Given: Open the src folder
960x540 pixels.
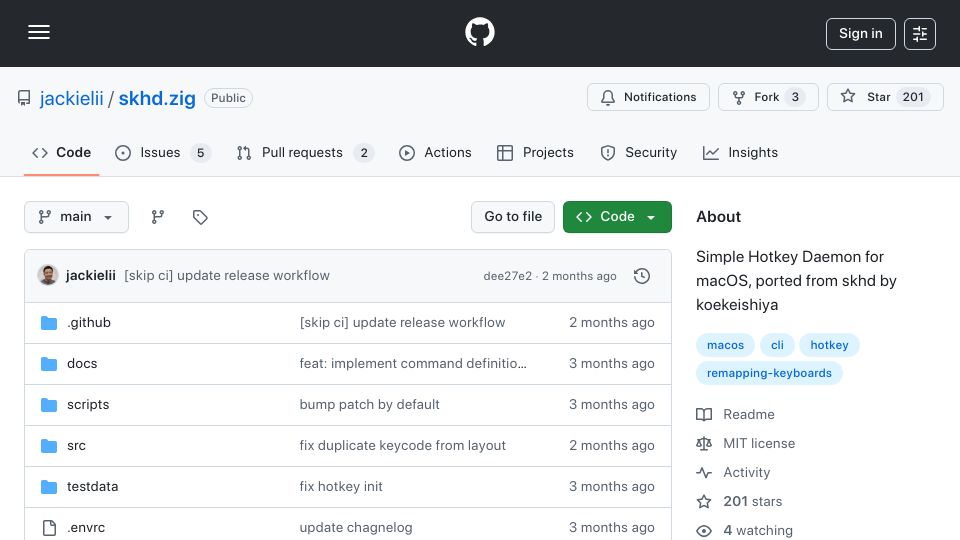Looking at the screenshot, I should [77, 446].
